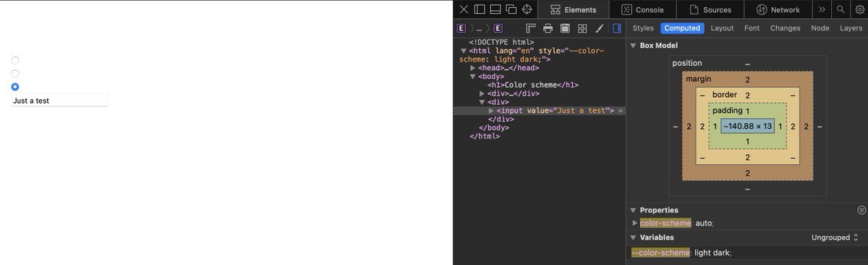The width and height of the screenshot is (868, 265).
Task: Expand the collapsed div node under body
Action: [x=482, y=93]
